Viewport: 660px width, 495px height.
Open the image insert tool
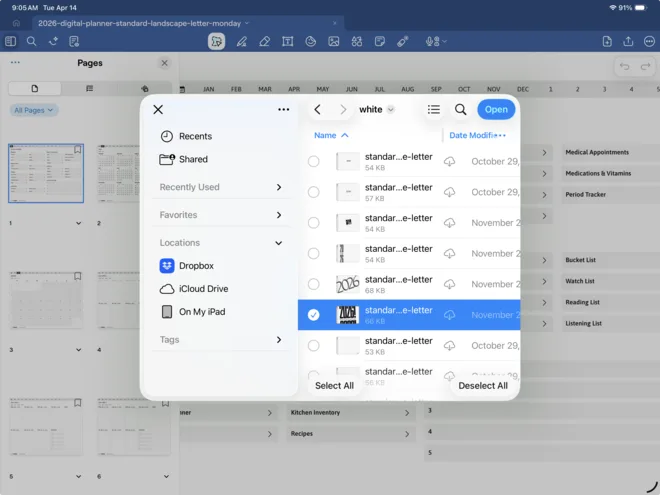click(334, 41)
